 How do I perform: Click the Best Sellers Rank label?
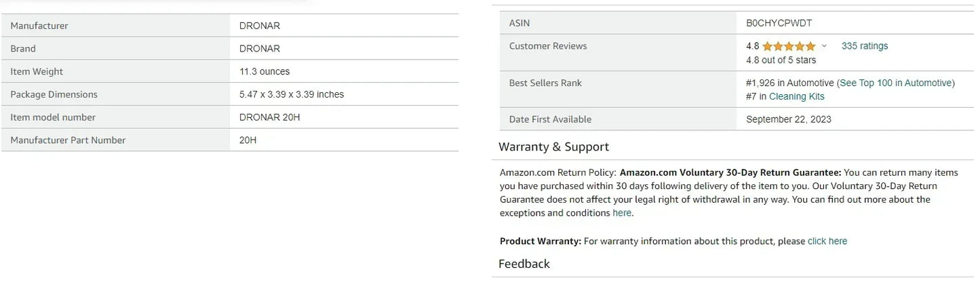[545, 83]
